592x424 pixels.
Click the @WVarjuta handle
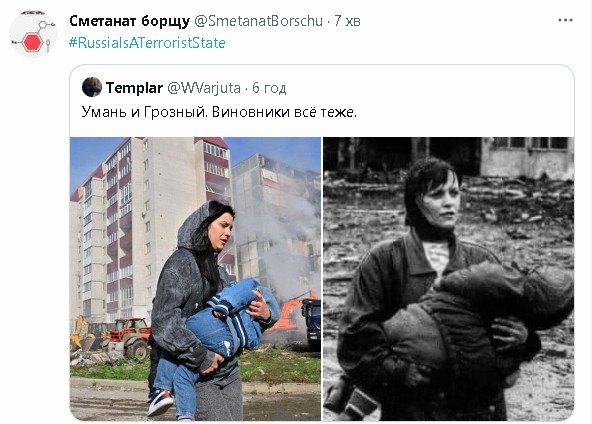click(x=204, y=88)
